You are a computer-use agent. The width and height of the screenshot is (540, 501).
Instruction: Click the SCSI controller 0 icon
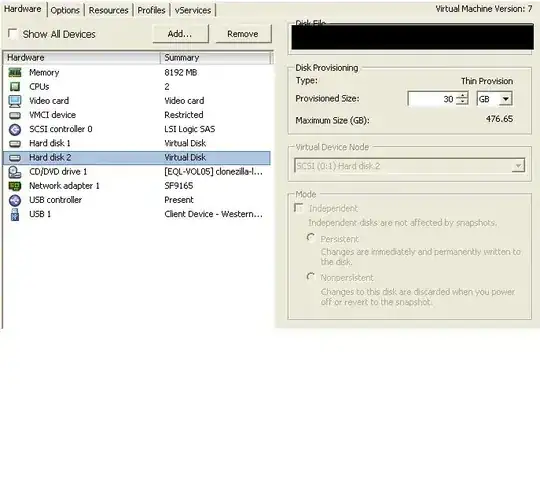[x=15, y=129]
